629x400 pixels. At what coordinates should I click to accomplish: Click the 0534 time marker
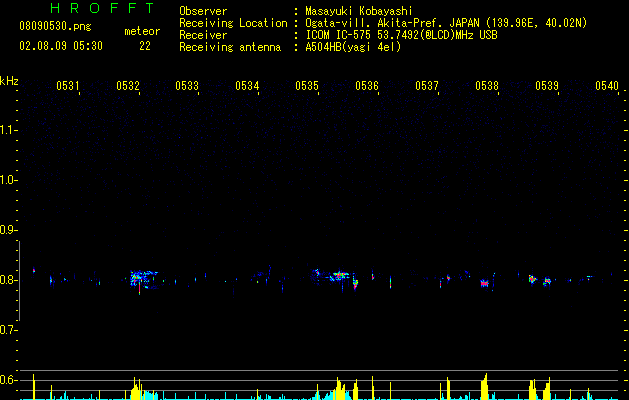click(247, 85)
